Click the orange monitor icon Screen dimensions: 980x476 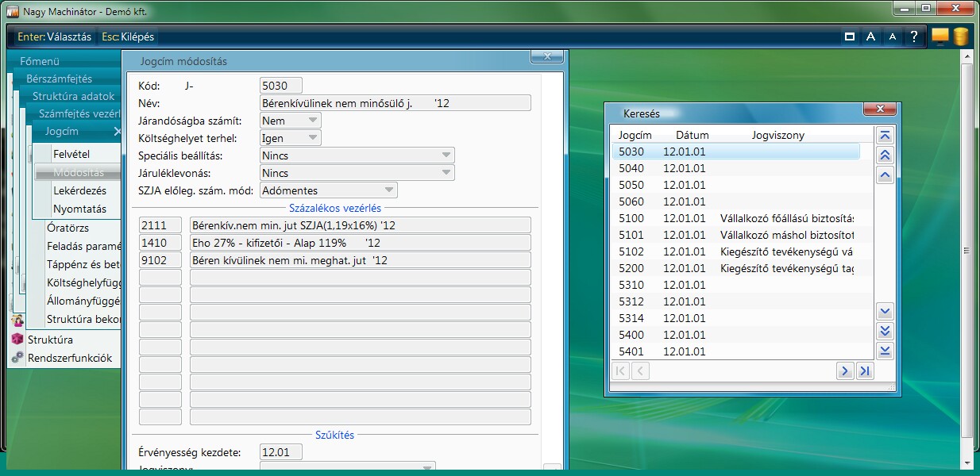click(x=939, y=36)
